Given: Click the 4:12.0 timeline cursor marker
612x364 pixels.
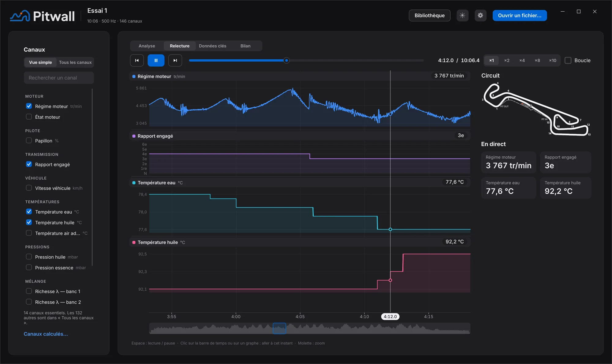Looking at the screenshot, I should 390,317.
